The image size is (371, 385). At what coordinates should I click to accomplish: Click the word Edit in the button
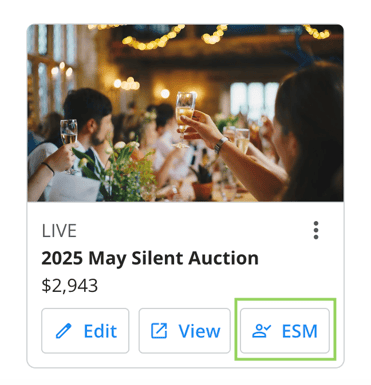(x=100, y=331)
